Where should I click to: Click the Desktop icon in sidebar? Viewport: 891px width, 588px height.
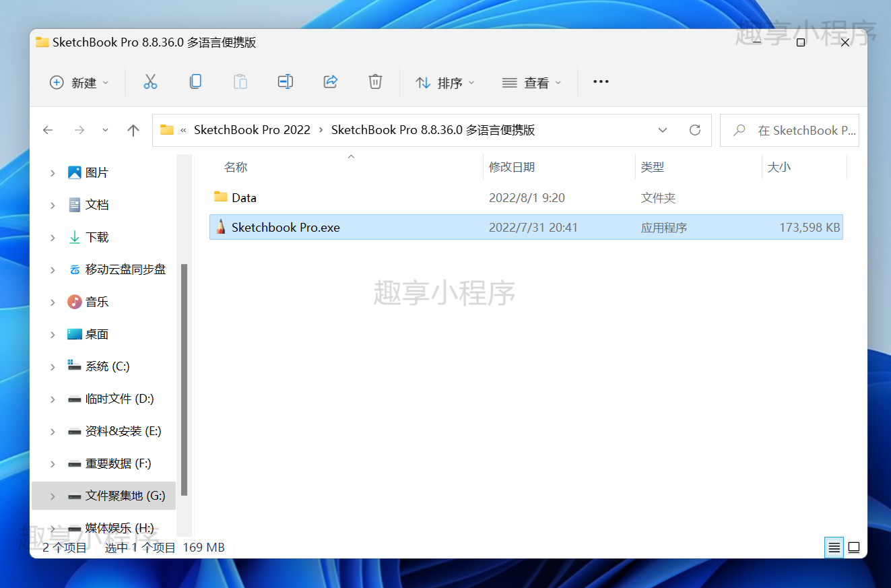coord(75,334)
